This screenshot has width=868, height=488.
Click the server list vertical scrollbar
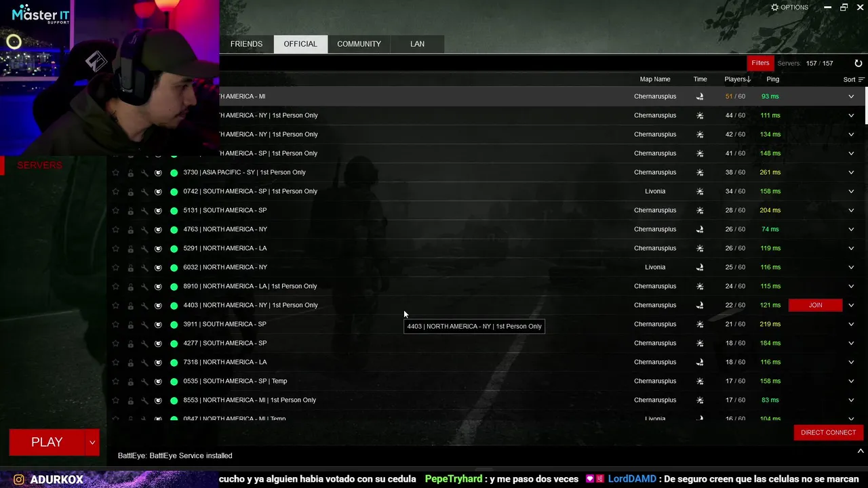click(x=866, y=105)
